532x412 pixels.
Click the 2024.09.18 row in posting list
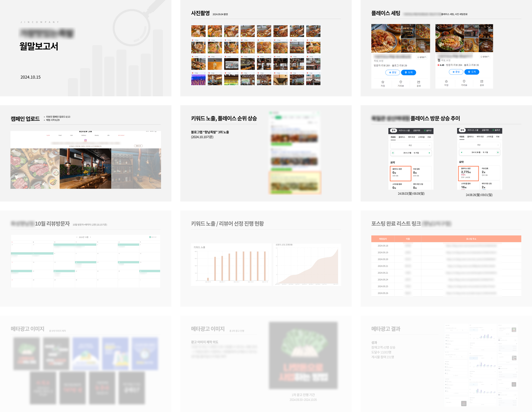446,246
